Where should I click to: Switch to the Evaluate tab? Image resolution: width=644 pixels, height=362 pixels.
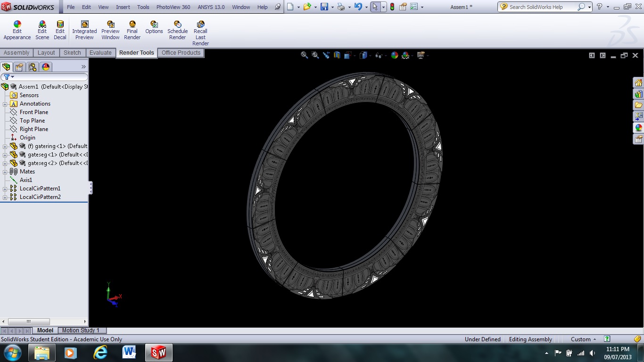(x=100, y=53)
